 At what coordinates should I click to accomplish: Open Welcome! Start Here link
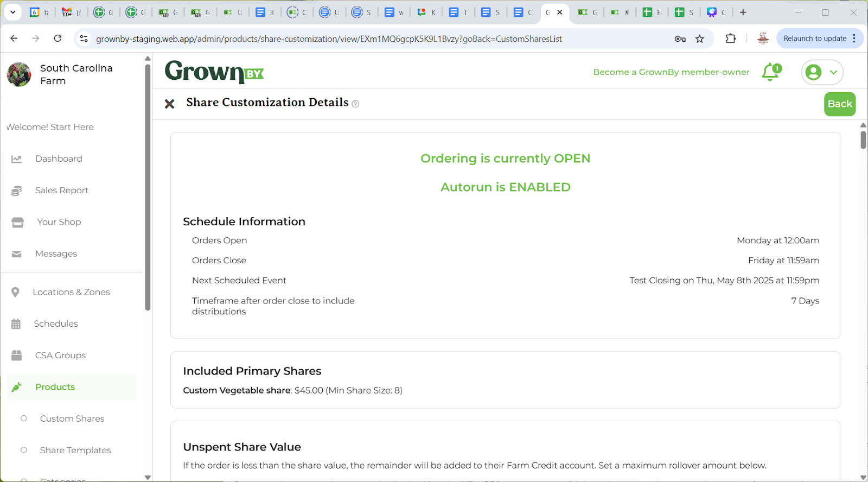50,127
